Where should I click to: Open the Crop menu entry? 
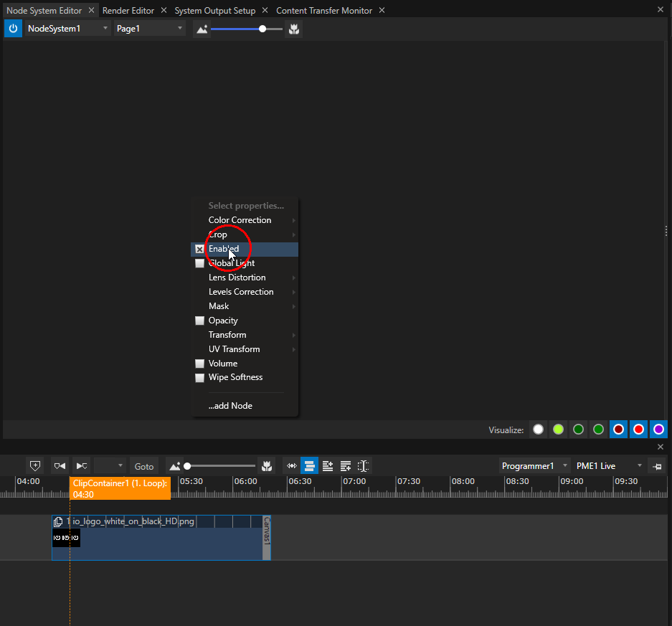pyautogui.click(x=245, y=234)
